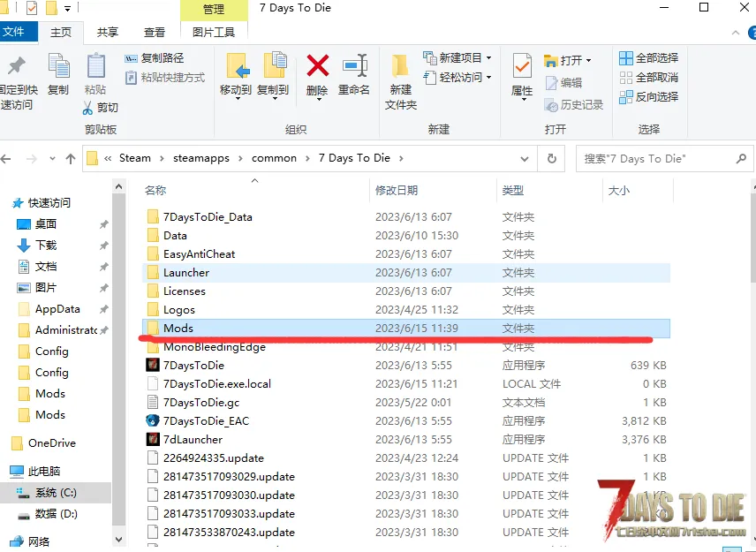756x552 pixels.
Task: Click 粘贴快捷方式 (Paste shortcut)
Action: click(165, 78)
